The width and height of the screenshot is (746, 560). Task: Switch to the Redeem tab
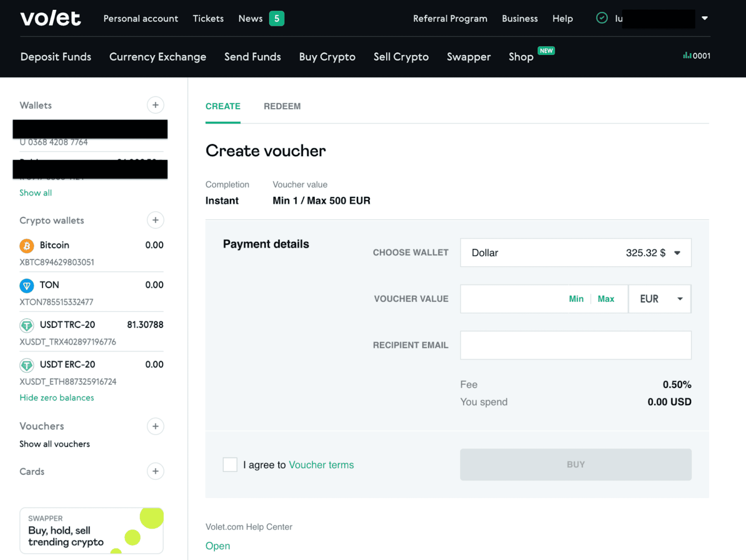pyautogui.click(x=282, y=106)
